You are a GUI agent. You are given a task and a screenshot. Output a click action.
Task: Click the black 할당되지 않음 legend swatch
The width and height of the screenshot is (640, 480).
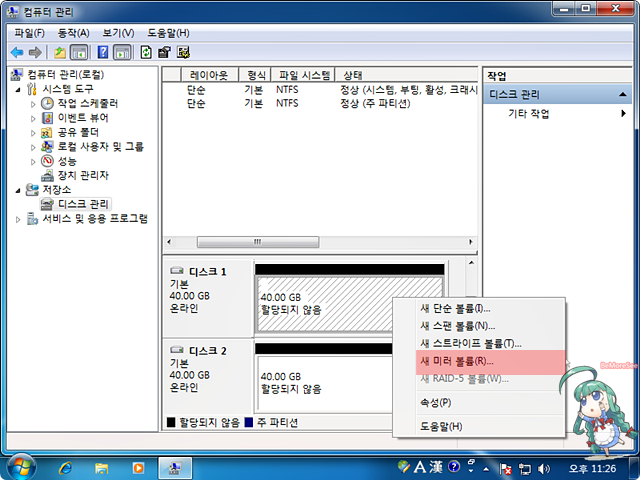tap(171, 423)
